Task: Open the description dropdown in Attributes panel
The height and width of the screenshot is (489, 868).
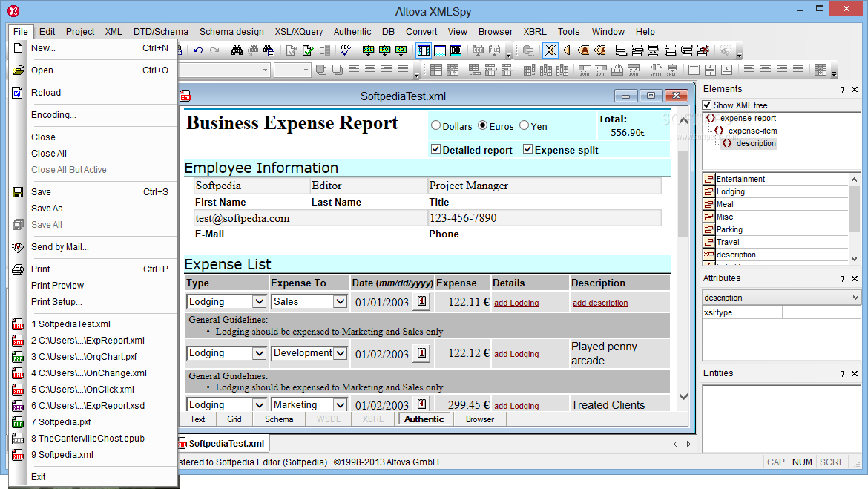Action: coord(855,298)
